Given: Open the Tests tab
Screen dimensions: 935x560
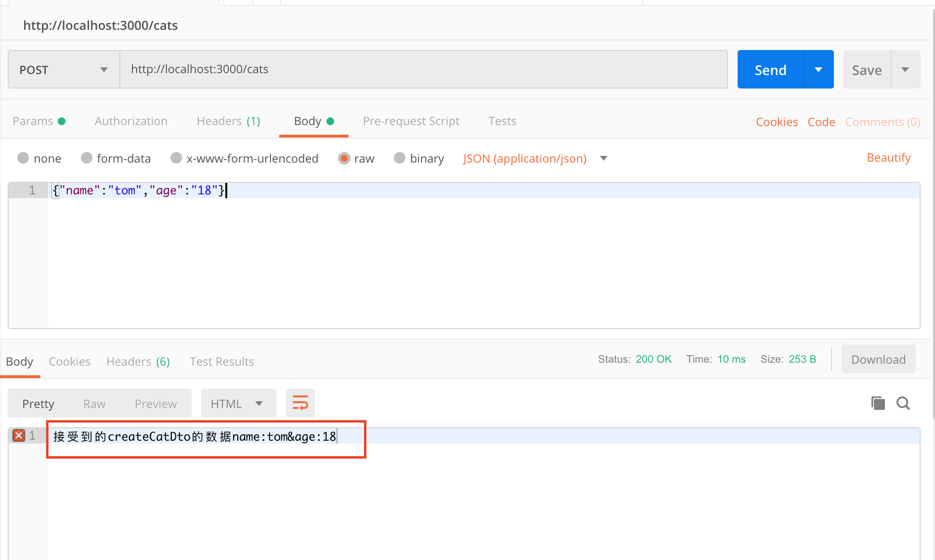Looking at the screenshot, I should (x=502, y=121).
